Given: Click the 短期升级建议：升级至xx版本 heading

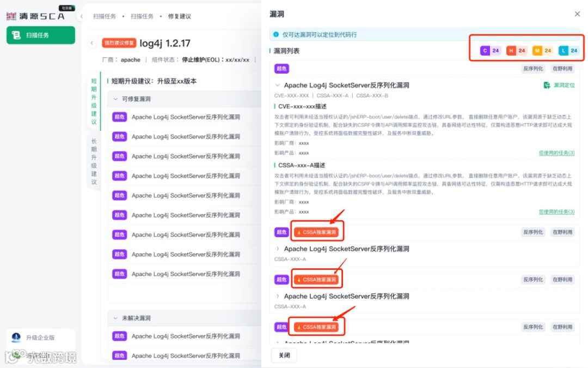Looking at the screenshot, I should click(x=154, y=81).
